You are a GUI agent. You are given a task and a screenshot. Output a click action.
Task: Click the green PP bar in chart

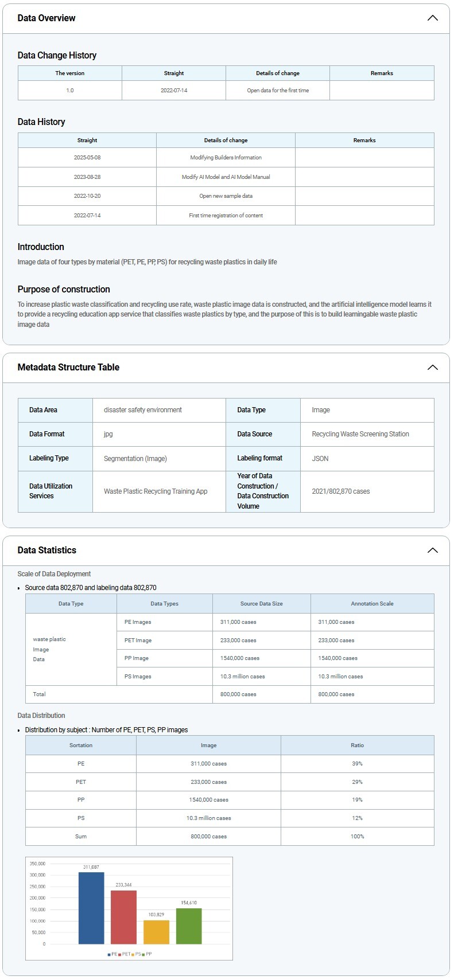click(x=189, y=926)
